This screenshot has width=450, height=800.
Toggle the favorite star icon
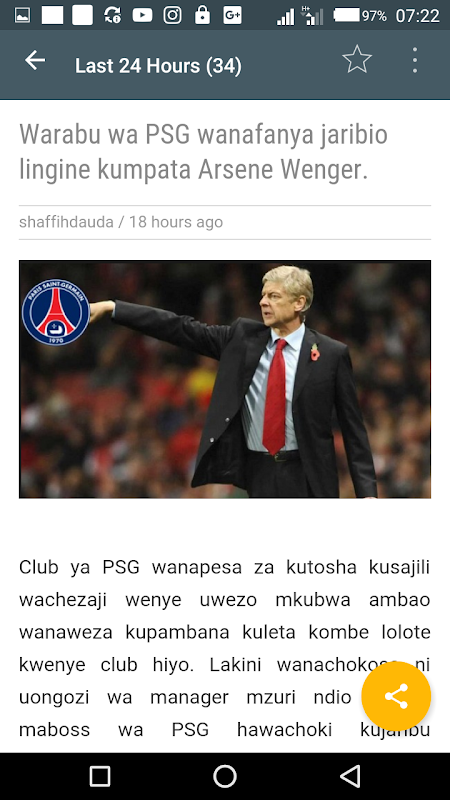[357, 60]
